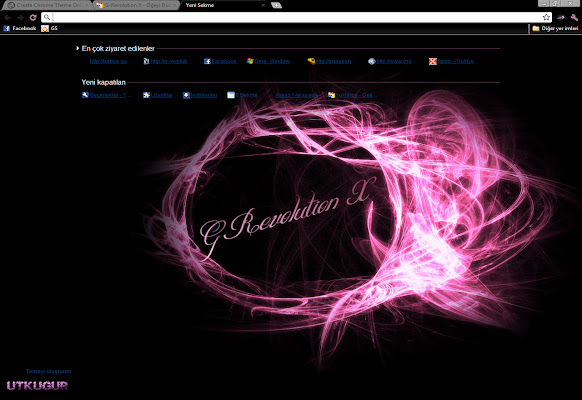
Task: Click the Windows flag icon beside Giriş link
Action: (x=250, y=61)
